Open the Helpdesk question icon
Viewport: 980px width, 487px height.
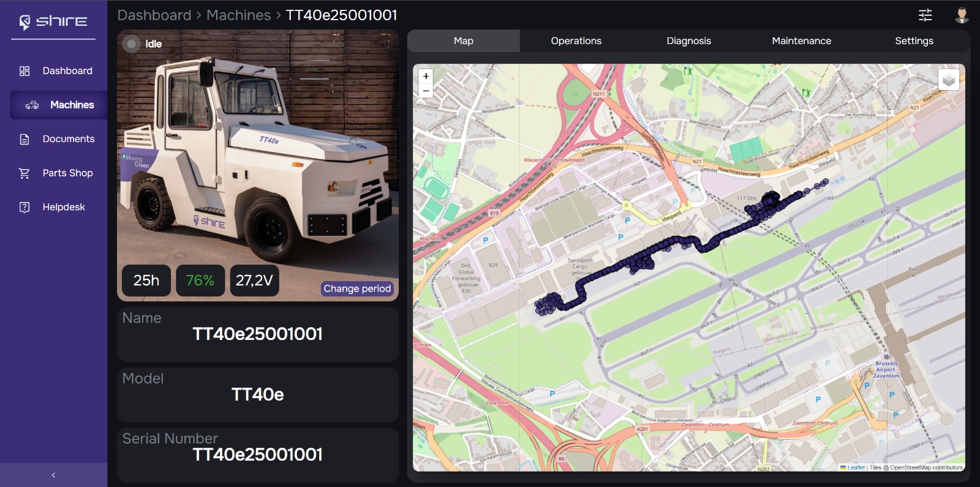coord(24,207)
